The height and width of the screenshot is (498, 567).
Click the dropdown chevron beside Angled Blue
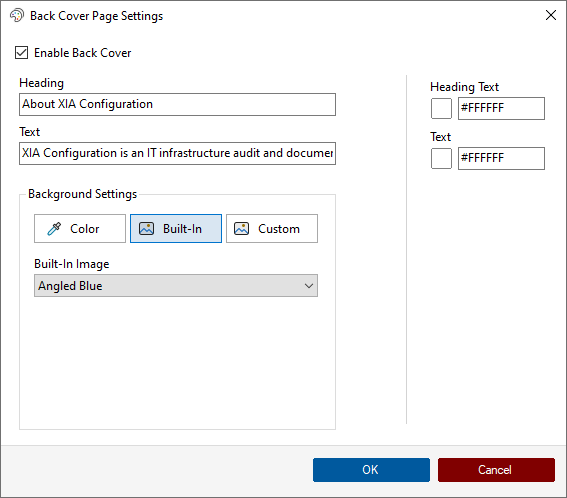click(308, 286)
